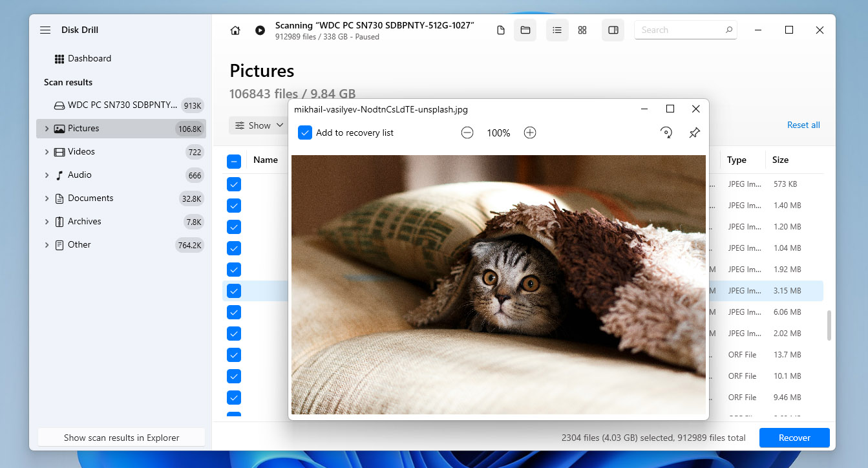Open the hamburger menu beside Disk Drill
Image resolution: width=868 pixels, height=468 pixels.
point(45,30)
